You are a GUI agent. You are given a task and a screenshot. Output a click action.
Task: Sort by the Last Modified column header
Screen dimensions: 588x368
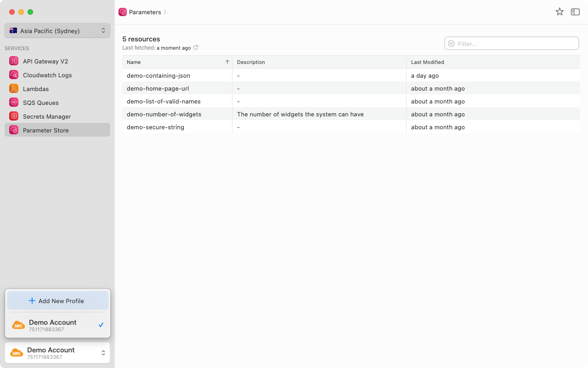tap(493, 62)
